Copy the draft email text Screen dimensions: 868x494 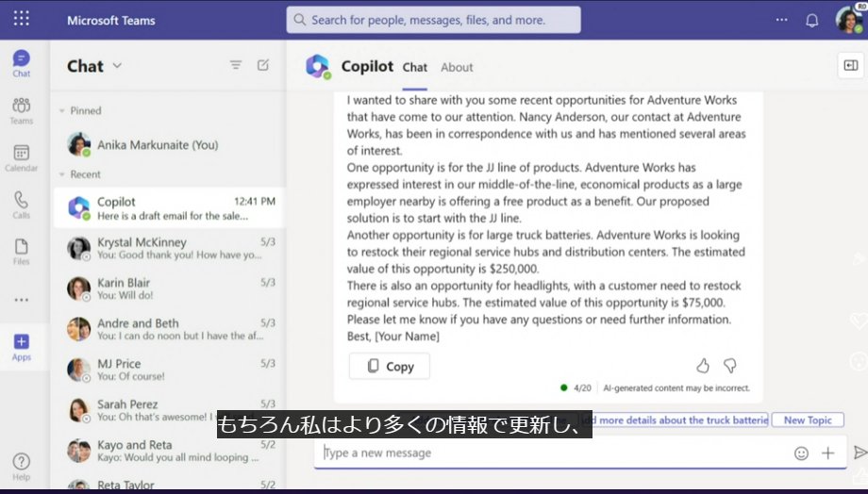[389, 366]
